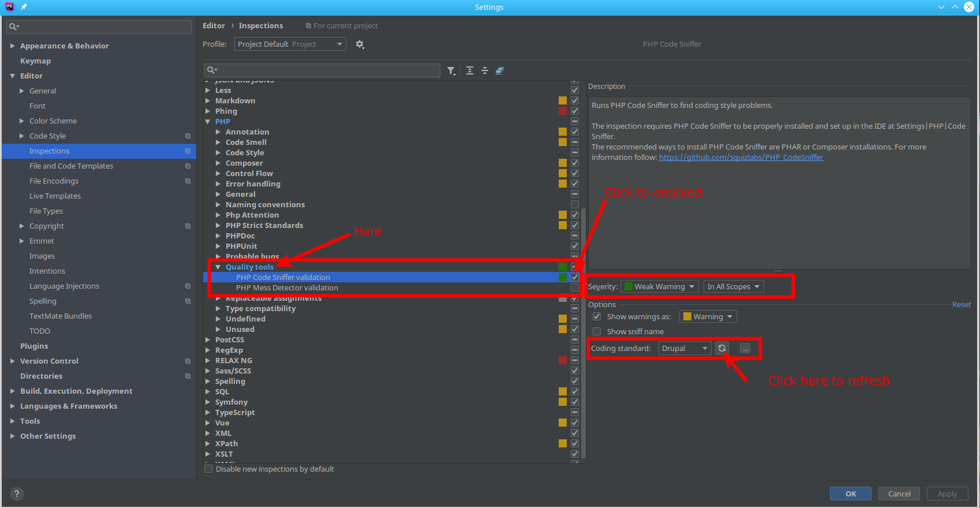Expand the Languages & Frameworks section

(12, 406)
